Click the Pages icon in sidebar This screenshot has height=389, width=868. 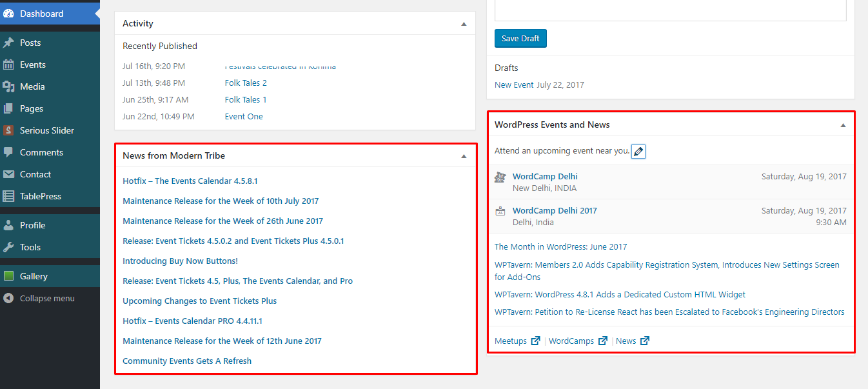[8, 108]
